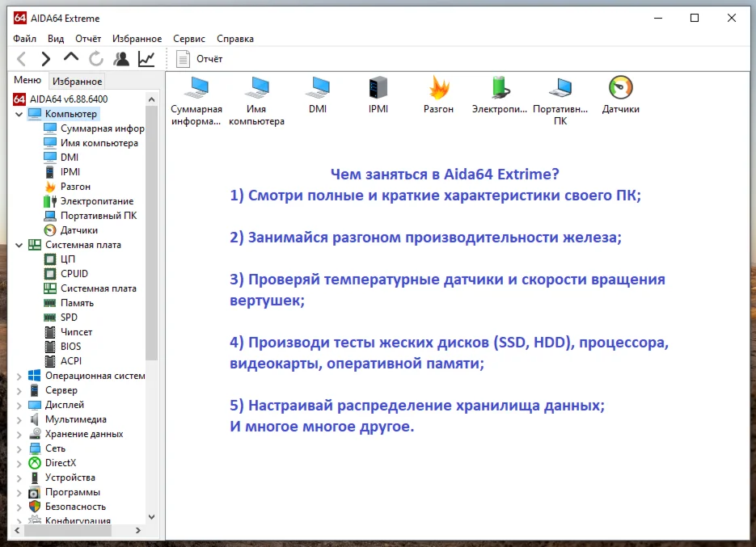This screenshot has height=547, width=756.
Task: Open the IPMI server icon in main panel
Action: pos(378,87)
